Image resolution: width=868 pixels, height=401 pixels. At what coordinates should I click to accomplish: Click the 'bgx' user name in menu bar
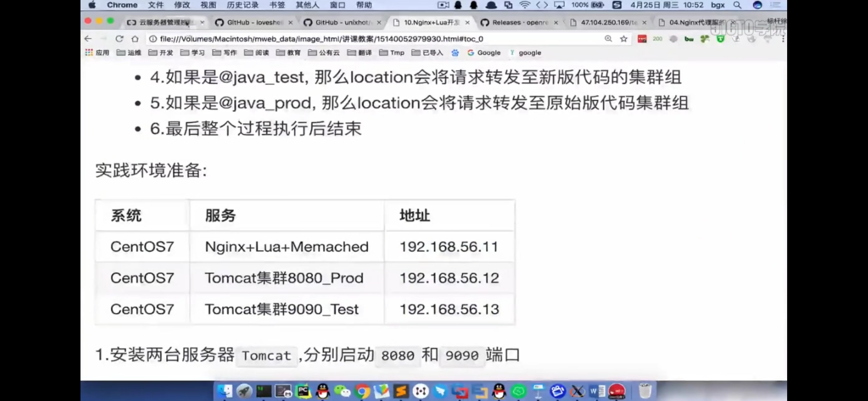(x=718, y=5)
